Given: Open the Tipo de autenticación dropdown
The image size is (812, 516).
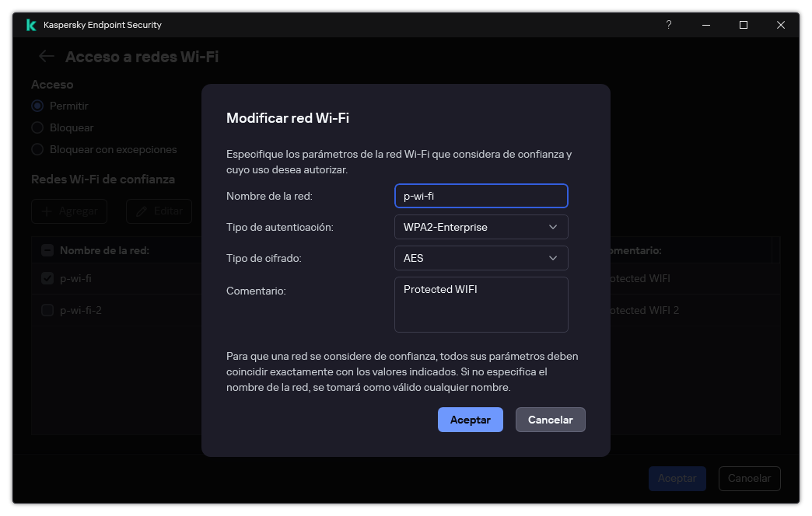Looking at the screenshot, I should (481, 227).
